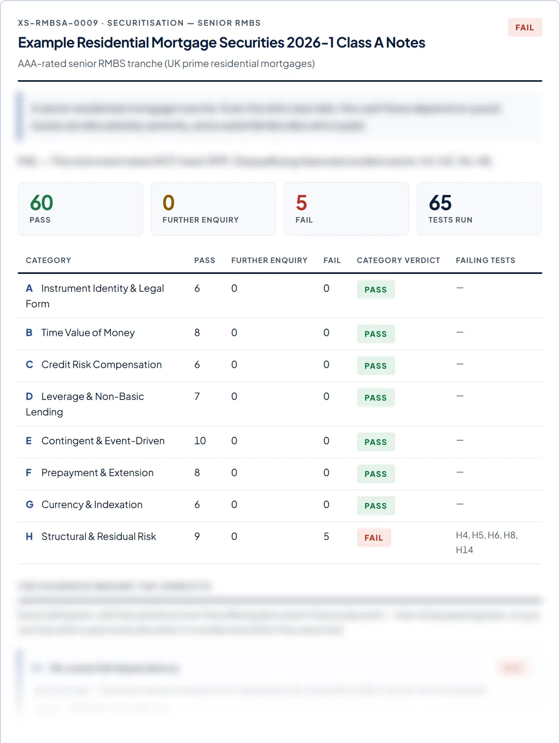
Task: Open the "65 TESTS RUN" summary card
Action: (479, 209)
